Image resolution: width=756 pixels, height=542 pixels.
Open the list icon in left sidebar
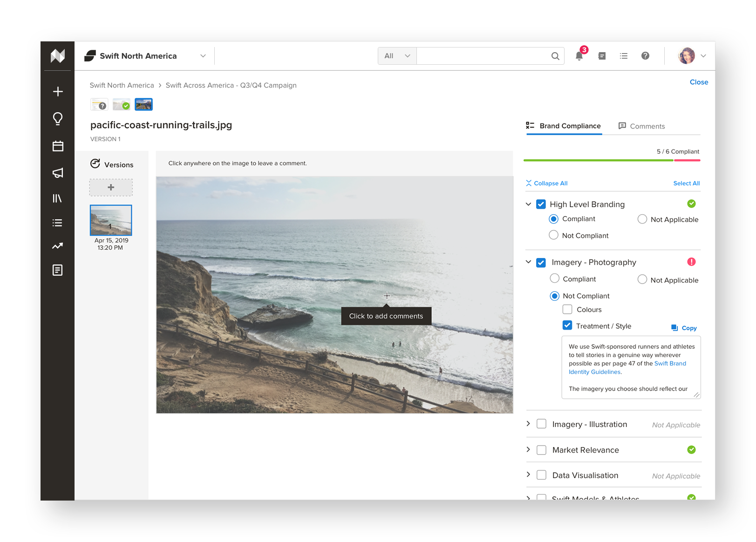57,223
